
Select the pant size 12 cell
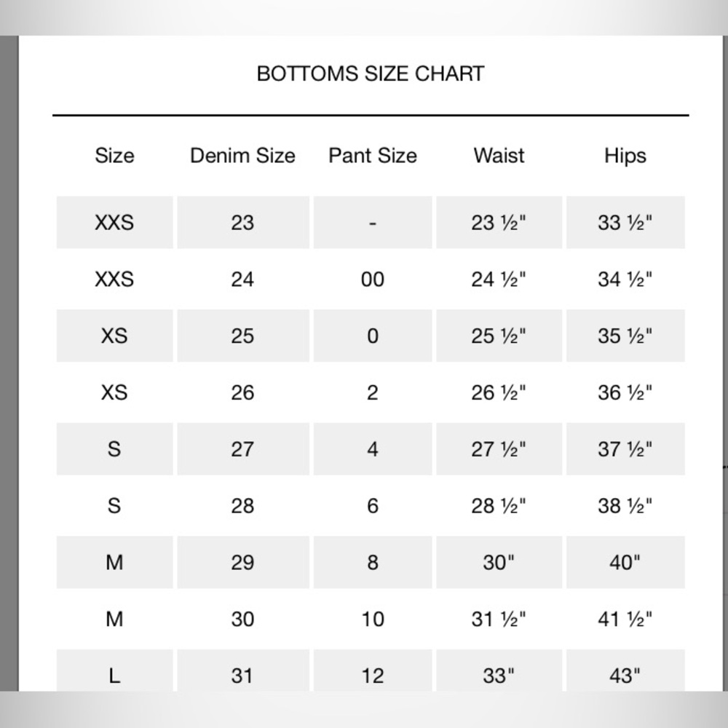[x=373, y=670]
